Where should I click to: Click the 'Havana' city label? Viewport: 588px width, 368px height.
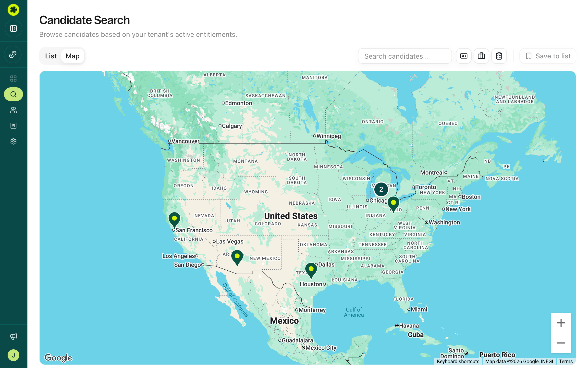pos(409,326)
